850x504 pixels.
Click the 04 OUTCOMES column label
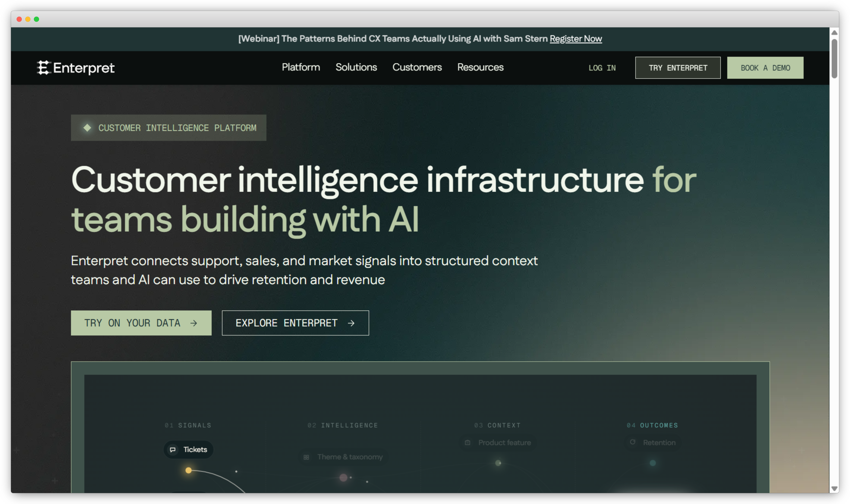point(652,425)
